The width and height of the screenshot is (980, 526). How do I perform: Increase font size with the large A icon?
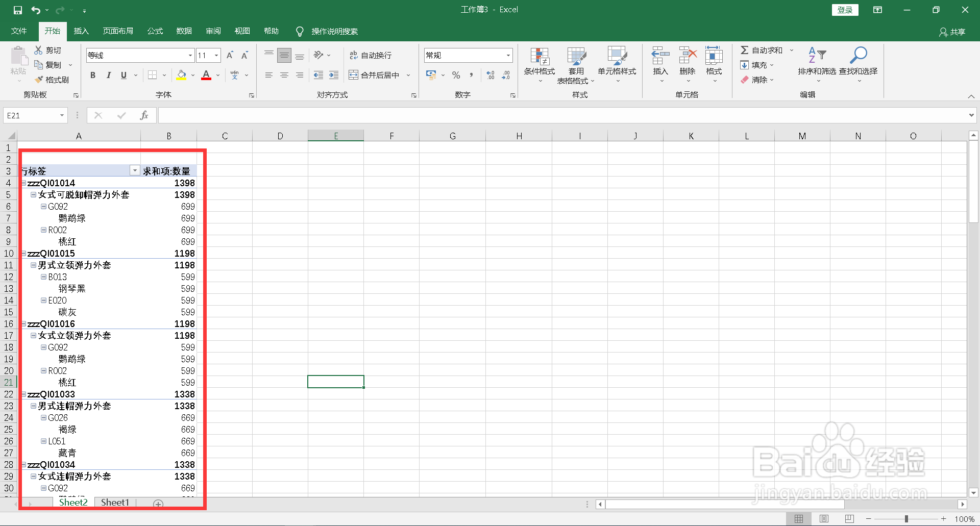coord(230,55)
